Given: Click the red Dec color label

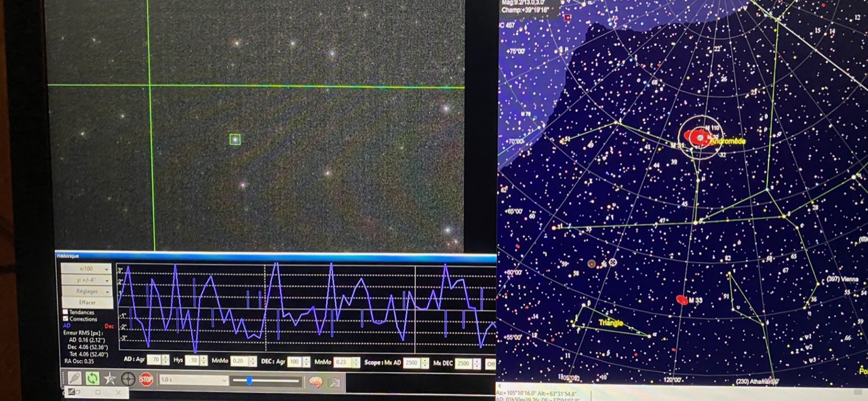Looking at the screenshot, I should click(x=109, y=326).
